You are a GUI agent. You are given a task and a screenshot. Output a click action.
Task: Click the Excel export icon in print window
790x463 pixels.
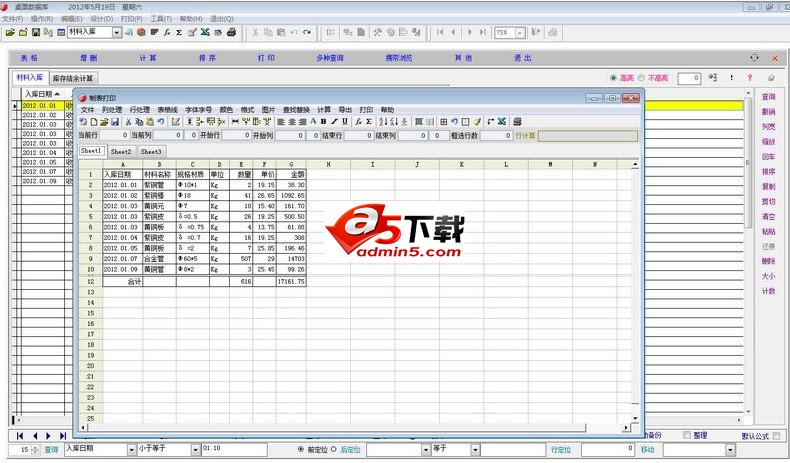502,121
